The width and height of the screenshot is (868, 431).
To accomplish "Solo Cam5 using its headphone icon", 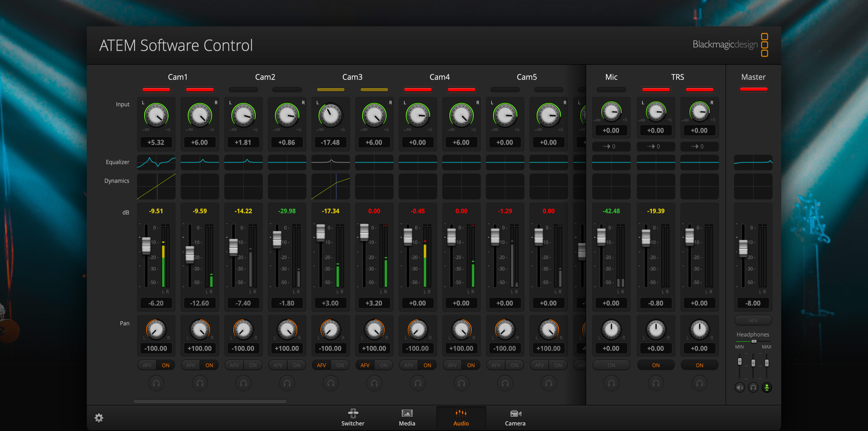I will tap(505, 383).
